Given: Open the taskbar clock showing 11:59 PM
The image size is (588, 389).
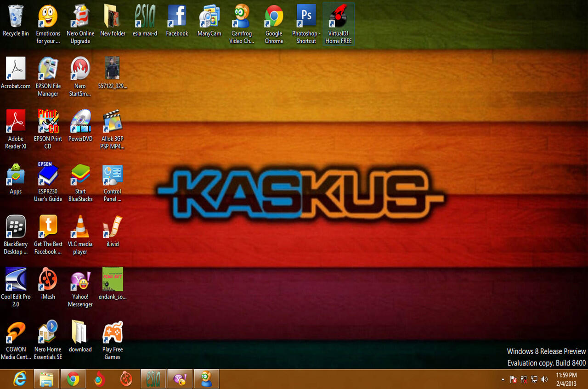Looking at the screenshot, I should (x=566, y=379).
